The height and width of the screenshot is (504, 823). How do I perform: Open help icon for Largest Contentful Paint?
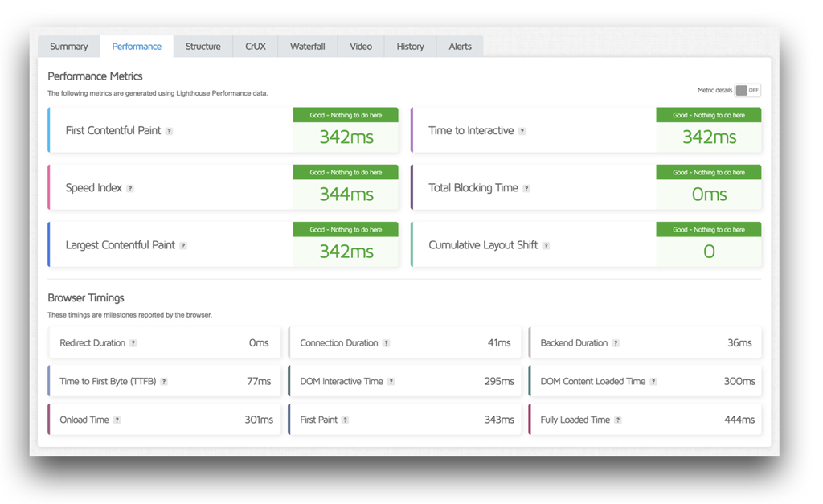183,246
